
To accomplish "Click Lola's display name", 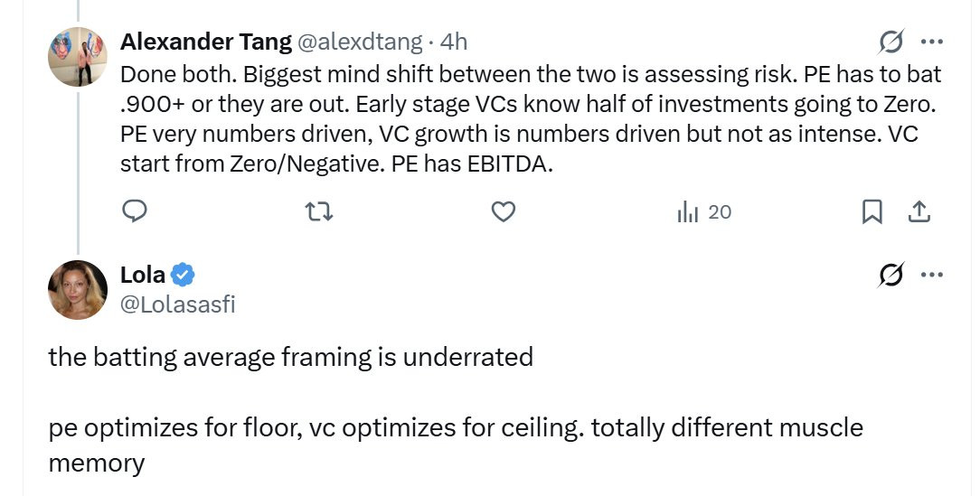I will (143, 276).
